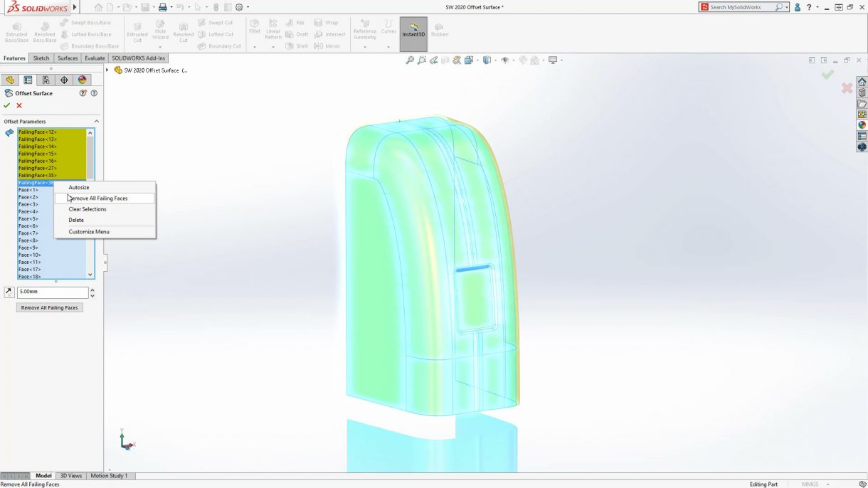This screenshot has height=488, width=868.
Task: Click Zoom to Area icon
Action: 422,60
